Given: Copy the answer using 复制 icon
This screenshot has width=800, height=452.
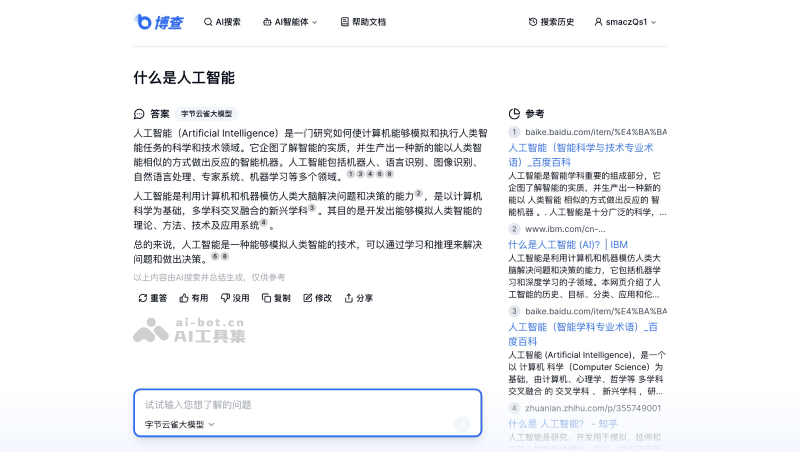Looking at the screenshot, I should pos(267,298).
